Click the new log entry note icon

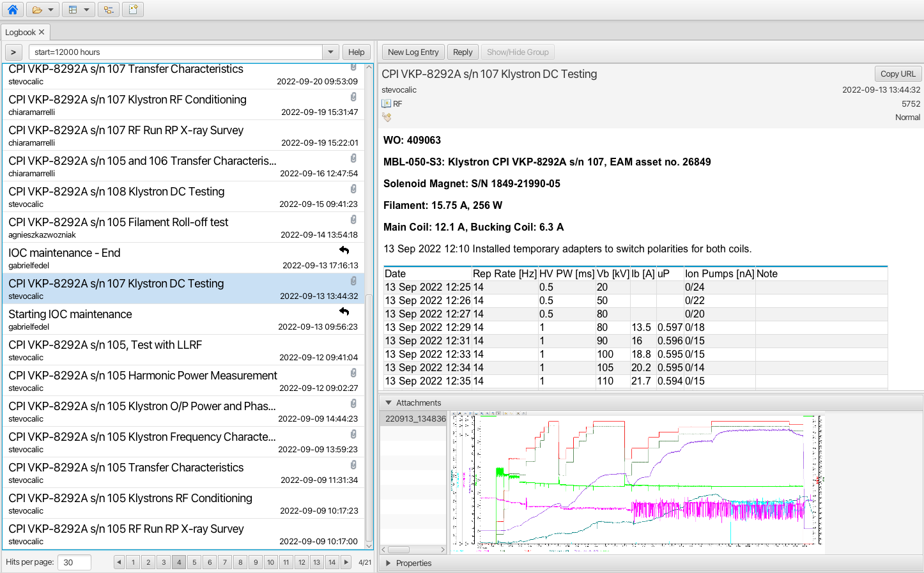click(133, 10)
